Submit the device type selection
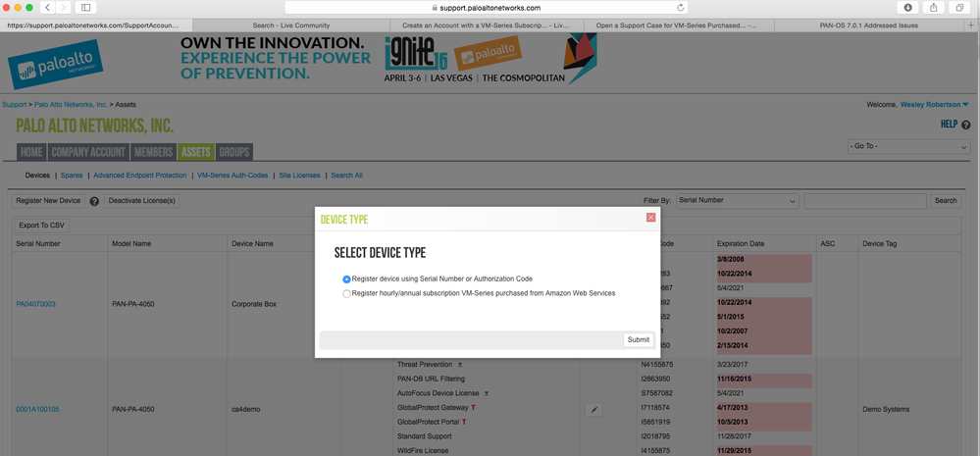 (x=638, y=340)
